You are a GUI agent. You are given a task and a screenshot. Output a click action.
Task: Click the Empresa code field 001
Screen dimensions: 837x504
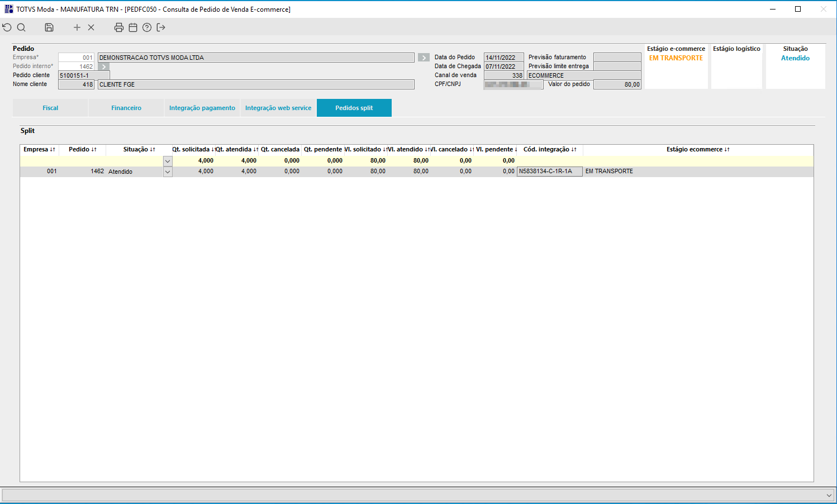76,58
